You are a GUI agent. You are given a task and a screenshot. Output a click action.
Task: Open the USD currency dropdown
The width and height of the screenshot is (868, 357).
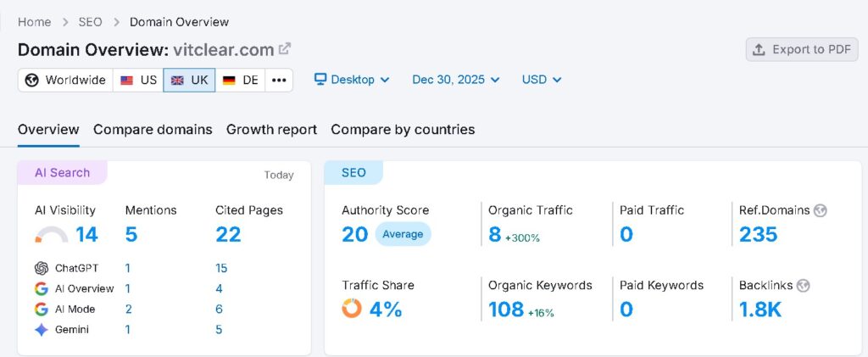542,80
